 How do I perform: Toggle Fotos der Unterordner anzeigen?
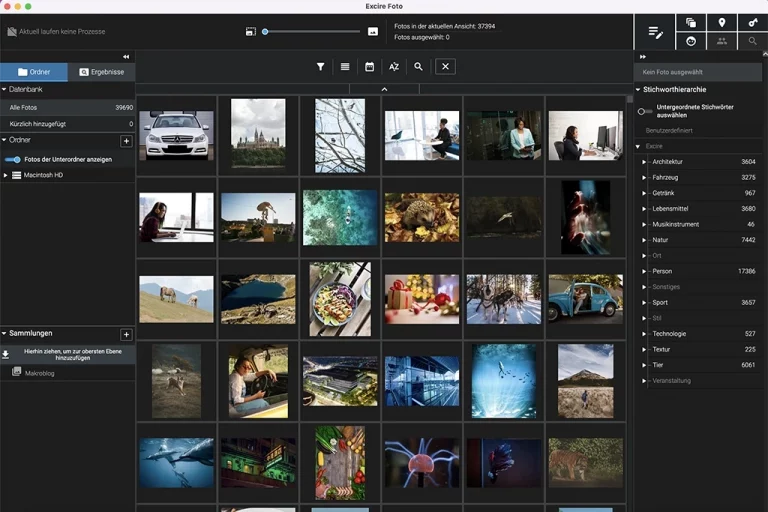point(13,159)
